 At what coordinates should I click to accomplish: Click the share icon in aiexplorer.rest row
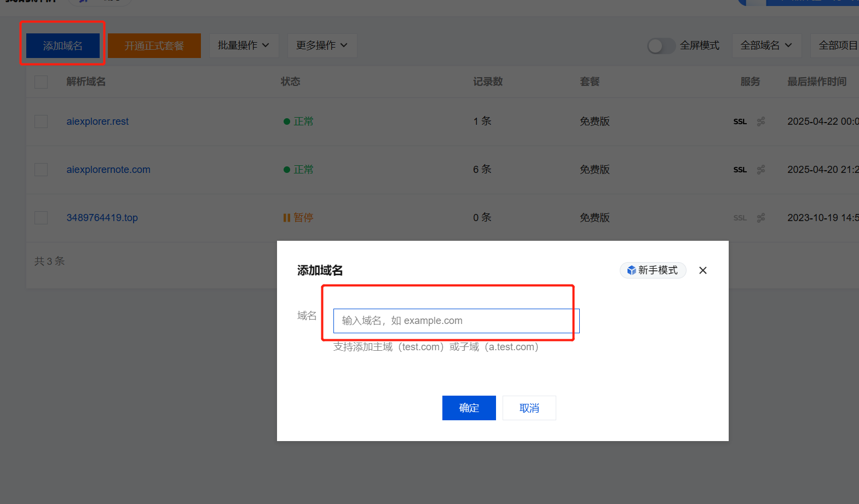pyautogui.click(x=761, y=121)
